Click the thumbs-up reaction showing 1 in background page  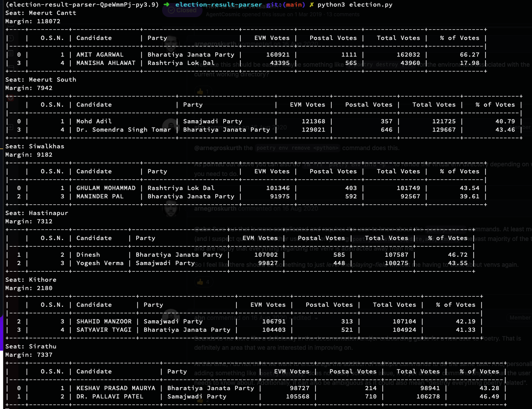203,92
